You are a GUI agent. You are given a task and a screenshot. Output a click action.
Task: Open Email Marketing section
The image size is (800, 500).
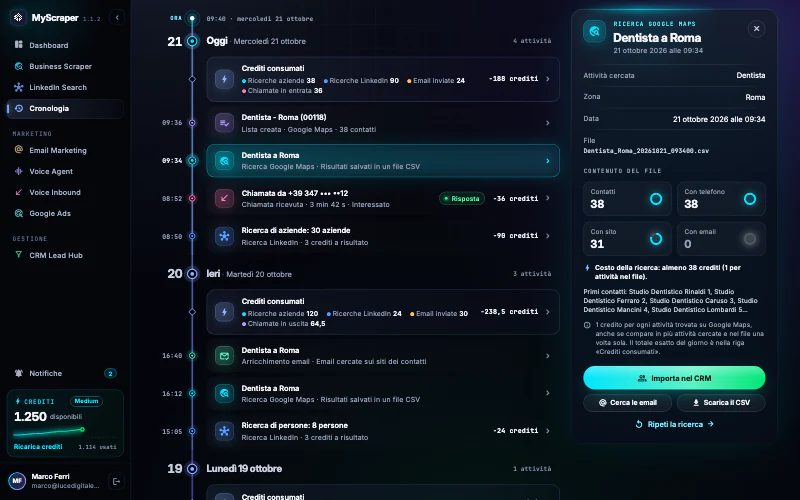(x=65, y=150)
